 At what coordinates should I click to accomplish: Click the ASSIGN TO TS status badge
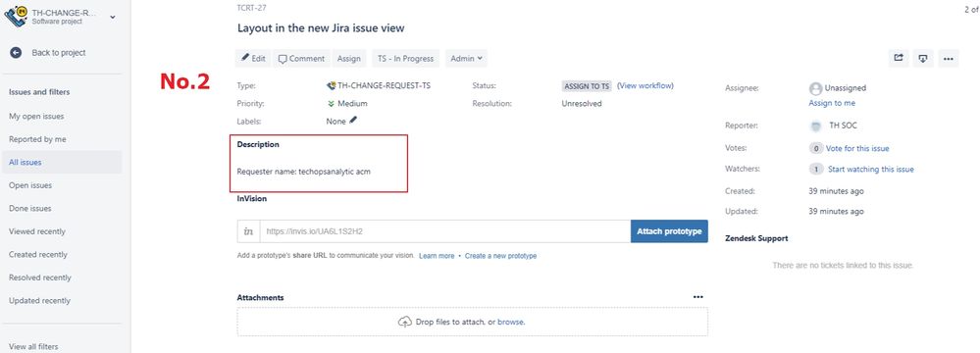coord(587,86)
